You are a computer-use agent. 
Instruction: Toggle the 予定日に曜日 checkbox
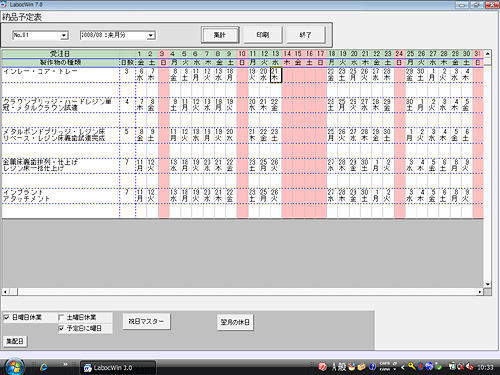61,328
